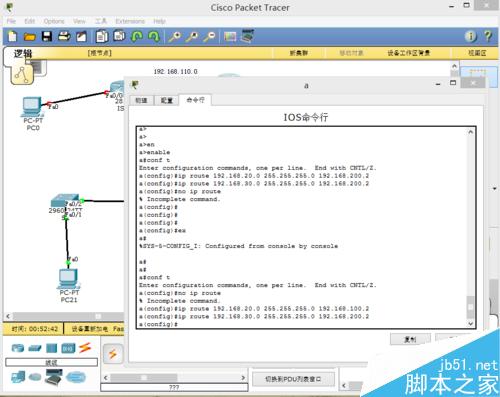Open the Help menu
The height and width of the screenshot is (397, 500).
[x=160, y=21]
